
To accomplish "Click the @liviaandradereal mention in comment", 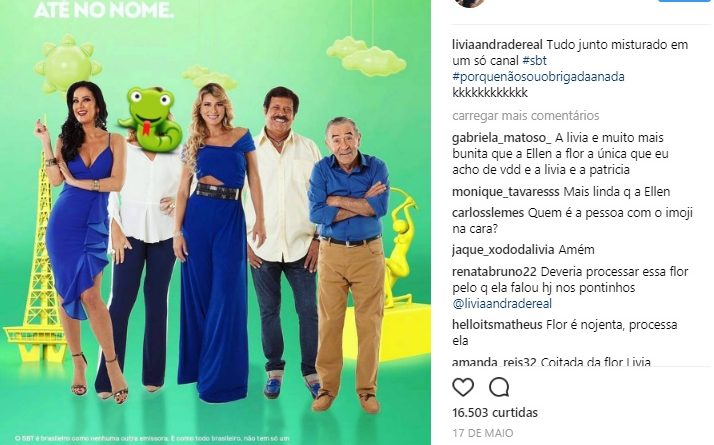I will click(502, 304).
